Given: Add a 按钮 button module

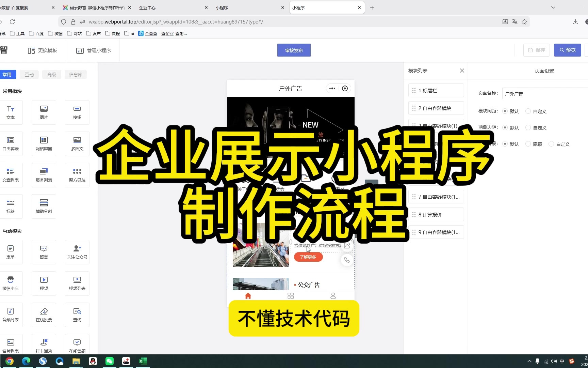Looking at the screenshot, I should tap(77, 112).
